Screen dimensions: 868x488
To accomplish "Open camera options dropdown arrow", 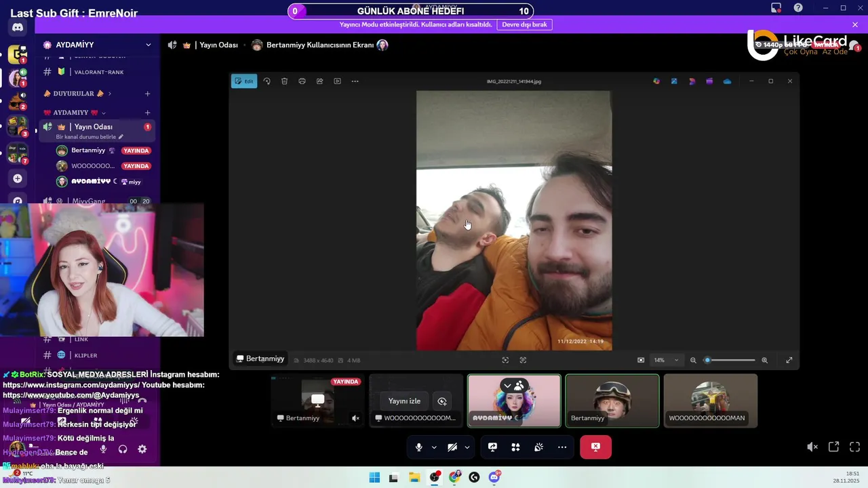I will pyautogui.click(x=467, y=447).
